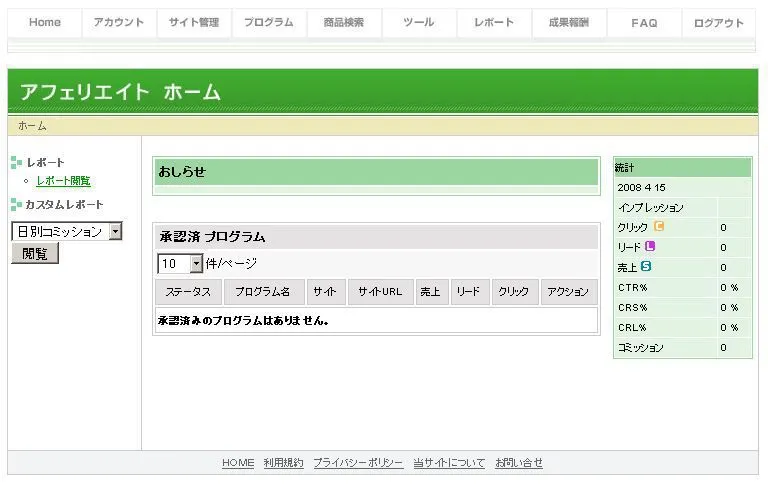Open the アカウント menu tab
The height and width of the screenshot is (488, 768).
click(x=119, y=23)
